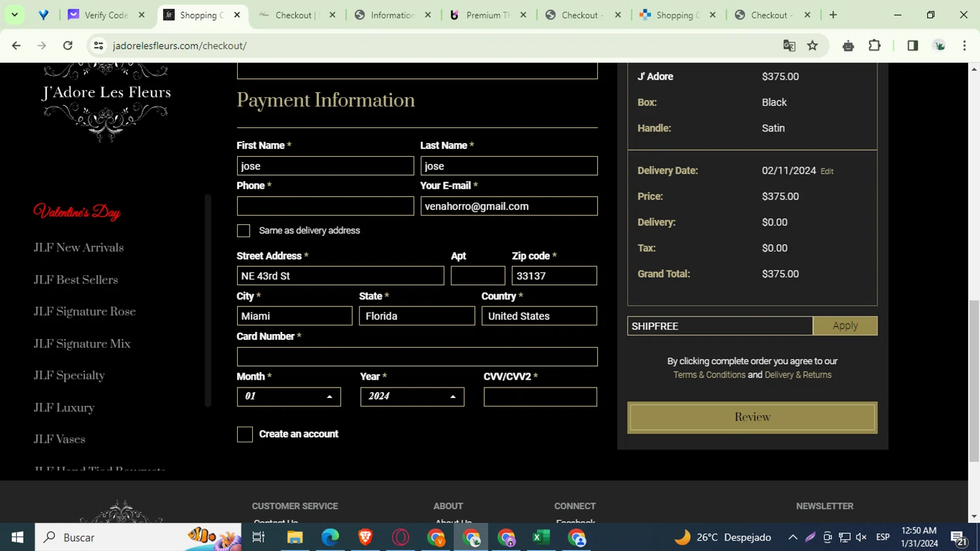The height and width of the screenshot is (551, 980).
Task: Open Microsoft Edge from taskbar
Action: (330, 537)
